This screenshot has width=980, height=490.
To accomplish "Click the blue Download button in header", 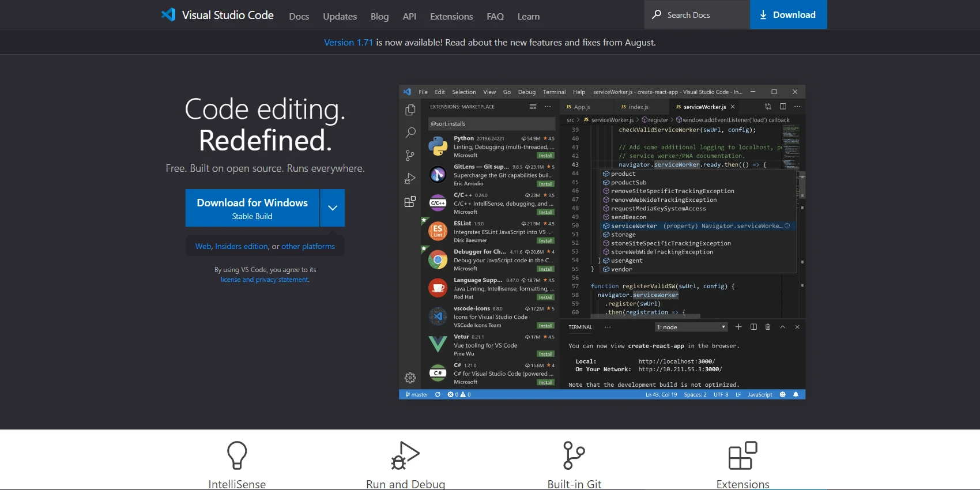I will tap(788, 14).
